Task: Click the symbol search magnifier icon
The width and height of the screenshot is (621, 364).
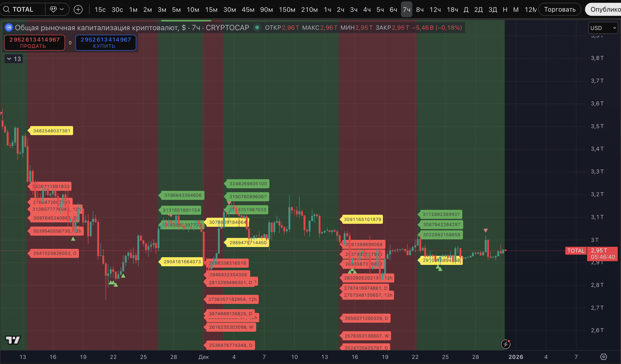Action: (6, 9)
